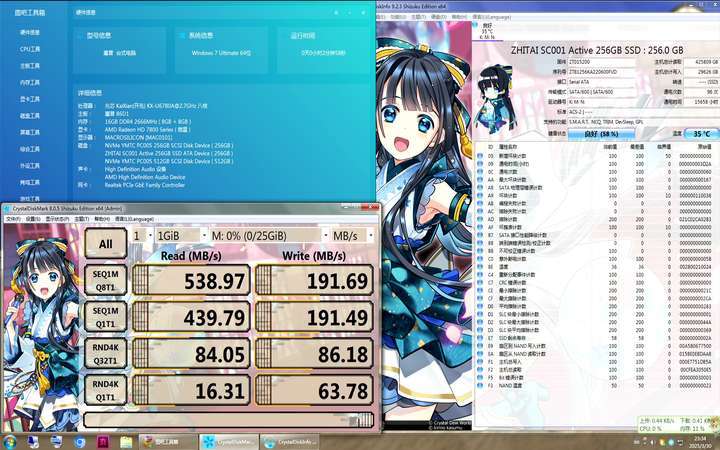Open the 1GiB test size dropdown
Viewport: 720px width, 450px height.
[x=181, y=236]
